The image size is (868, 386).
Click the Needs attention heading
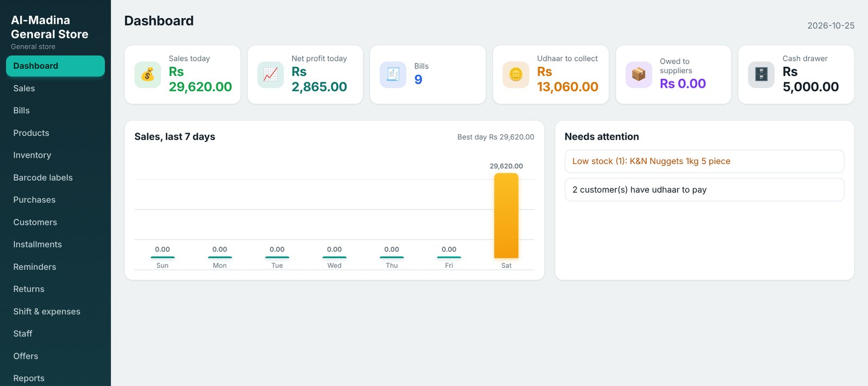[x=602, y=137]
